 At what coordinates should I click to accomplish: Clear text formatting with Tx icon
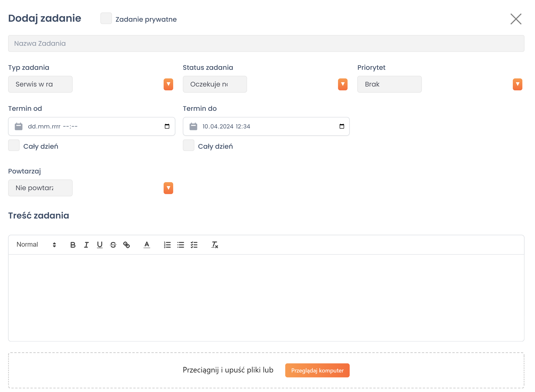tap(215, 245)
